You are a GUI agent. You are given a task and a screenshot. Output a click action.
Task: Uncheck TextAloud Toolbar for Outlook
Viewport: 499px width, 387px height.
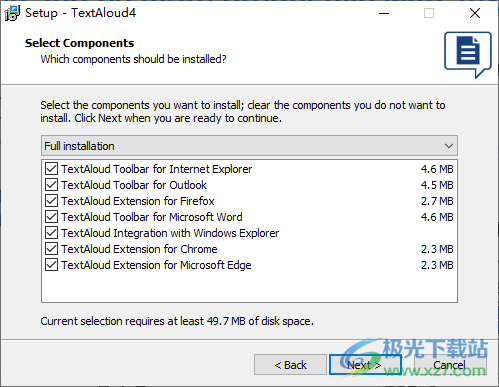(x=51, y=185)
